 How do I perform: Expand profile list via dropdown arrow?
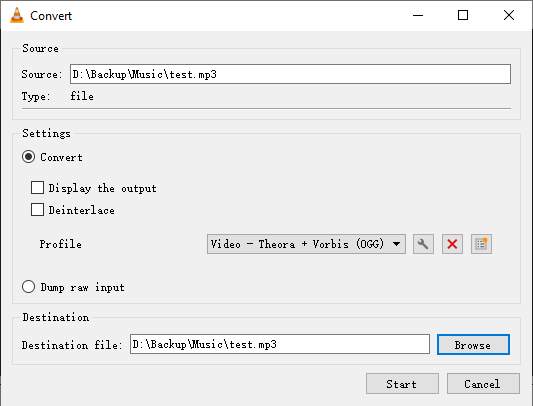(396, 244)
